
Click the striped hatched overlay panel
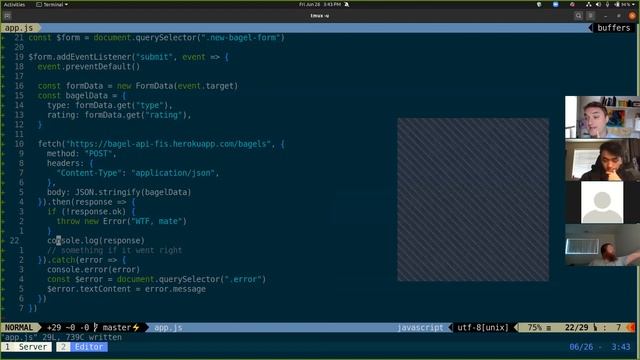coord(473,200)
